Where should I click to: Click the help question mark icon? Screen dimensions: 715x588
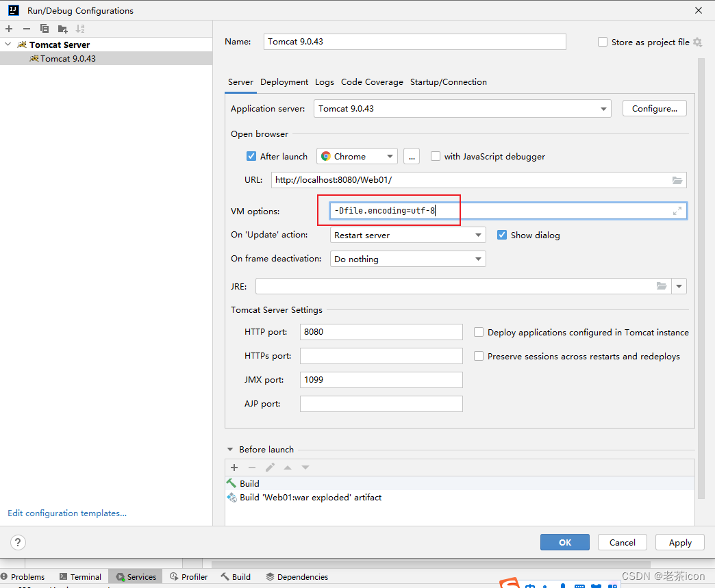18,542
